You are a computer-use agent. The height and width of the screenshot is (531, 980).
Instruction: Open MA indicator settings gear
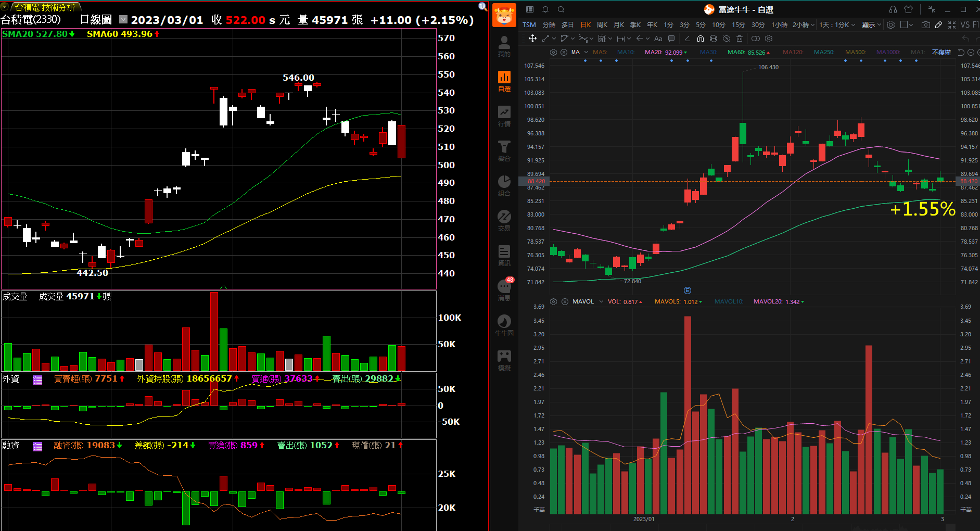[553, 52]
